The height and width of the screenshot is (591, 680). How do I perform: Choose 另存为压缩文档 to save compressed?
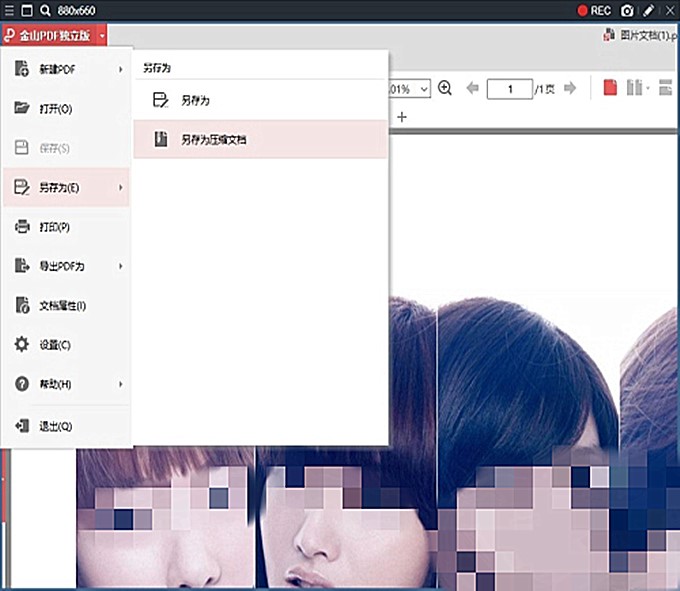click(x=212, y=140)
